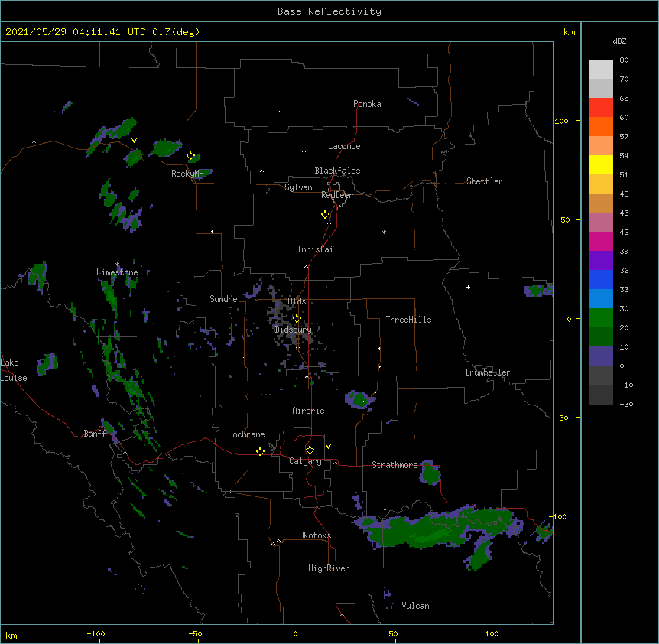Select the deep orange 60-57 legend swatch
Viewport: 659px width, 644px height.
click(x=601, y=126)
